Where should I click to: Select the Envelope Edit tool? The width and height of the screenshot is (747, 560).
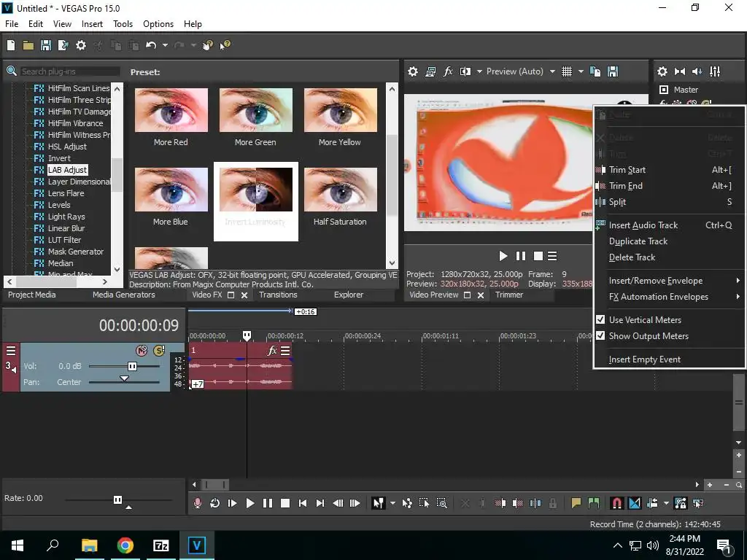407,503
